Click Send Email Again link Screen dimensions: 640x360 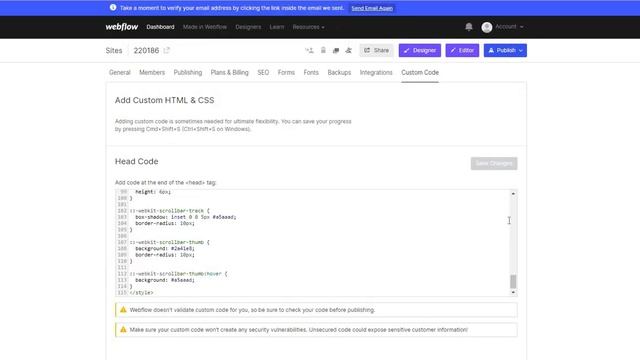[x=372, y=8]
